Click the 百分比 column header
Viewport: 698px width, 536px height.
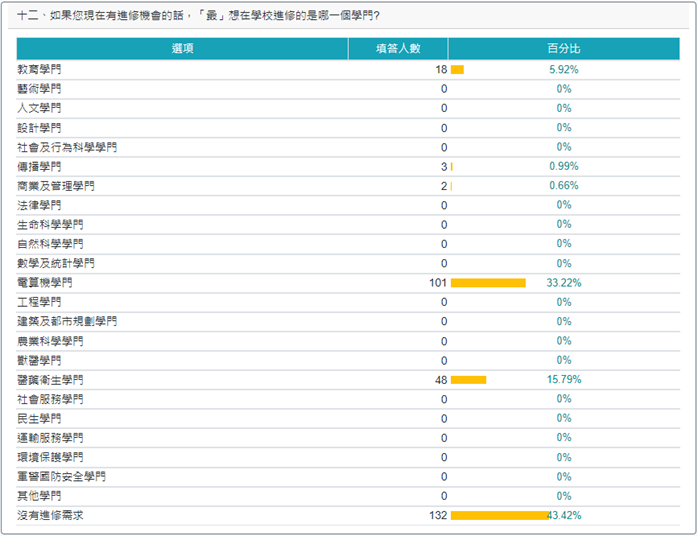pyautogui.click(x=563, y=48)
